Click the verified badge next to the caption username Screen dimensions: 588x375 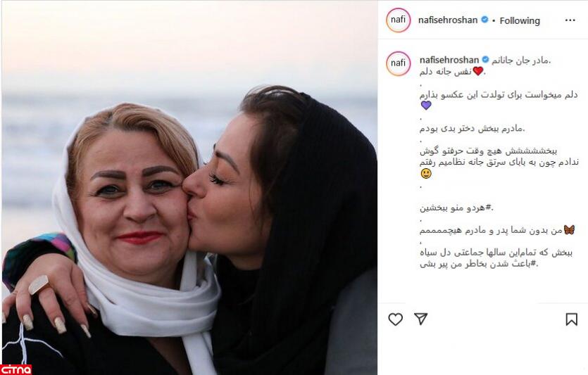click(485, 60)
